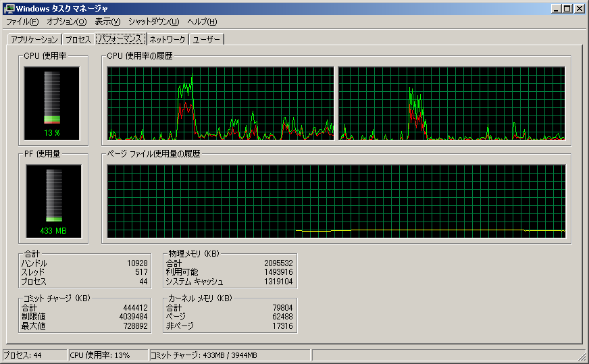Click the left CPU usage history graph
The width and height of the screenshot is (589, 364).
(x=221, y=103)
